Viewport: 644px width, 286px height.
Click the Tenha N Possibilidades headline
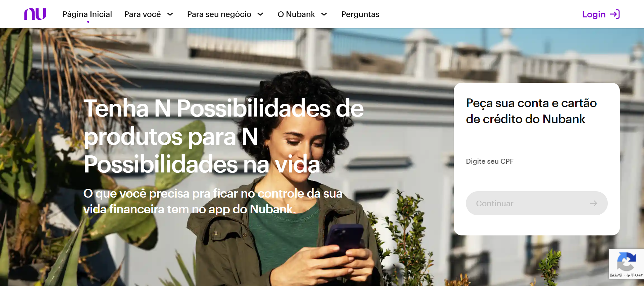pyautogui.click(x=223, y=136)
